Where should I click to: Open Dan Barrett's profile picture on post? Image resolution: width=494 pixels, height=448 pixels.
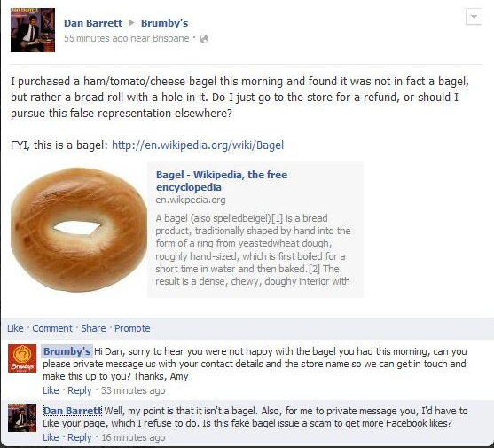point(33,30)
